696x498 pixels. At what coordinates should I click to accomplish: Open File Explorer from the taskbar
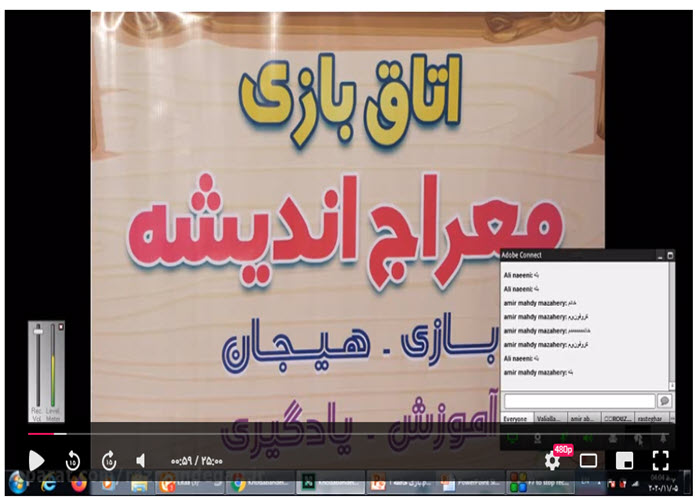pos(139,484)
